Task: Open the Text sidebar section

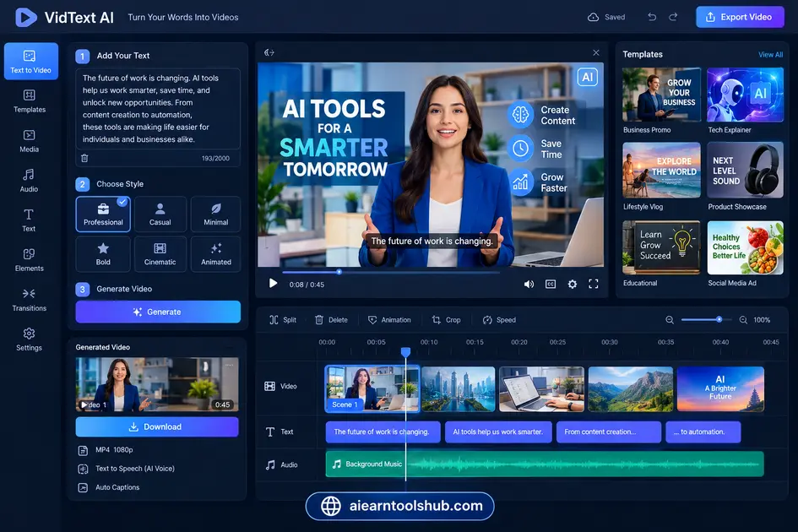Action: (29, 220)
